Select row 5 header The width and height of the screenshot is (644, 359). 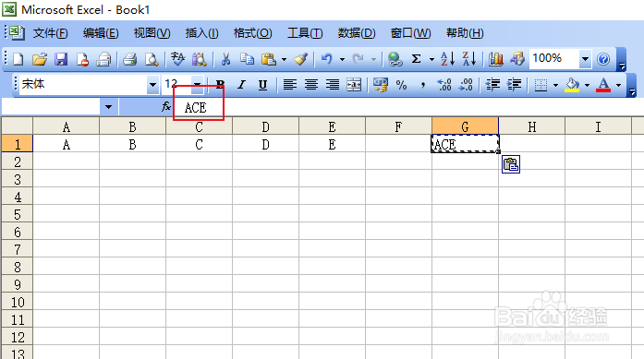coord(18,215)
